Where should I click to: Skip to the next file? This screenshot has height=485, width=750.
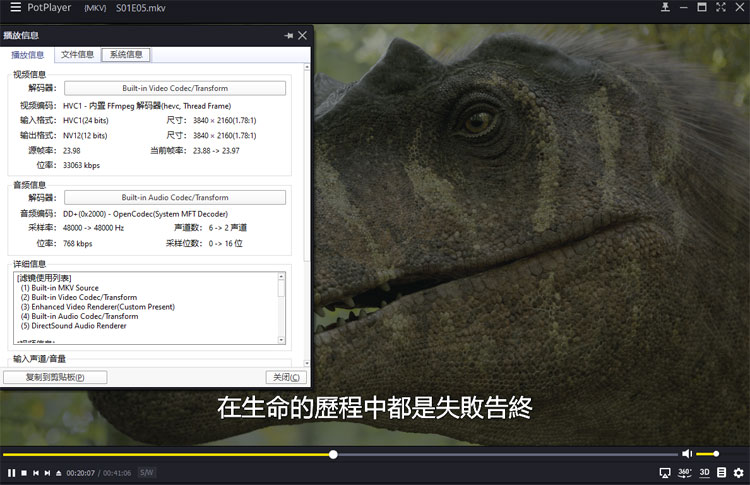coord(47,472)
